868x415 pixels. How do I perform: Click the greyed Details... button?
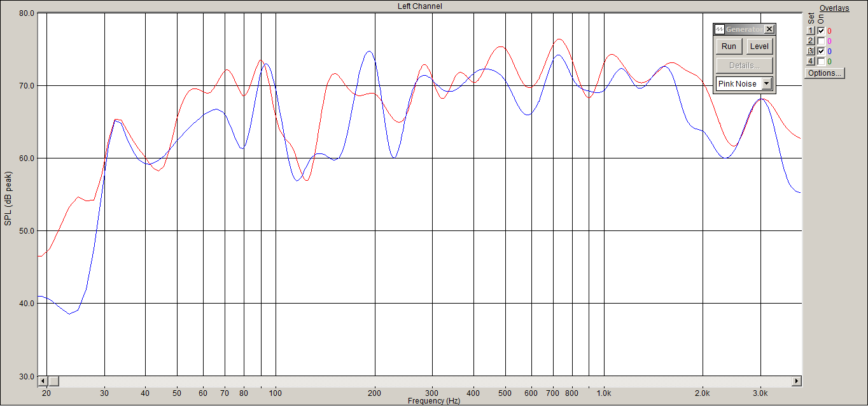pos(745,65)
